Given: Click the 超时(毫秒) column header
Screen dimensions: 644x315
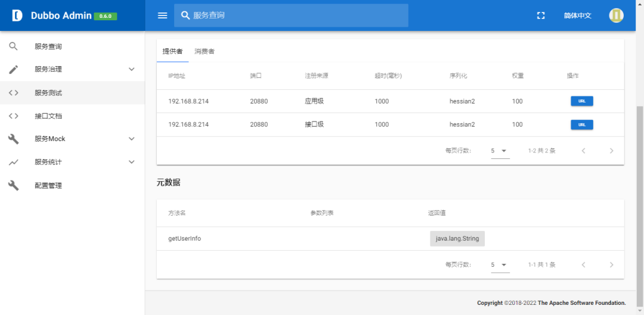Looking at the screenshot, I should (388, 76).
